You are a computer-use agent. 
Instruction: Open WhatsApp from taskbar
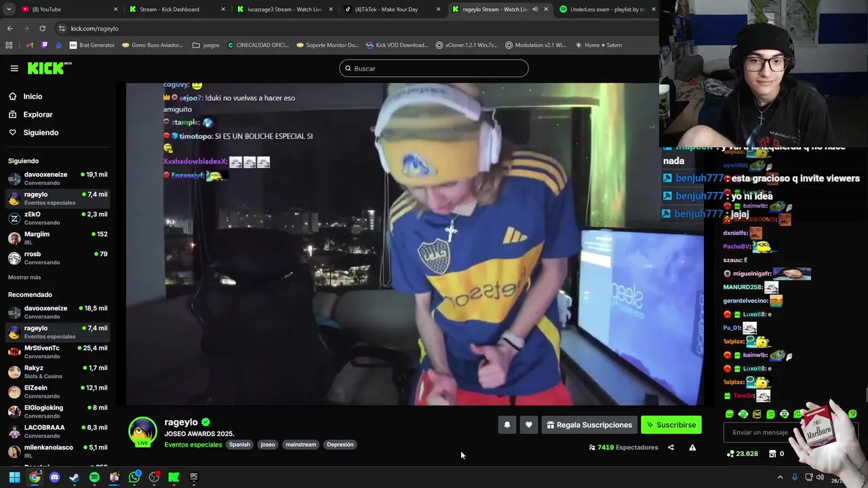(x=134, y=477)
